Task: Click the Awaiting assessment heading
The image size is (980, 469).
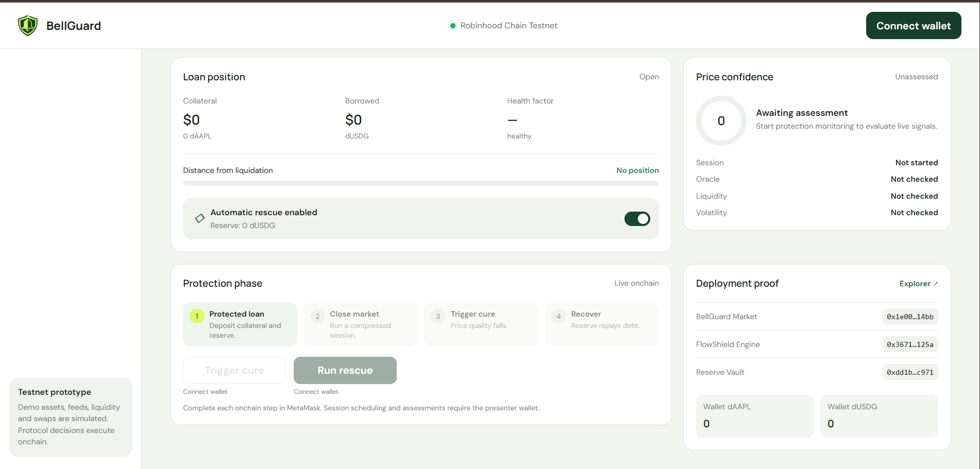Action: [x=802, y=113]
